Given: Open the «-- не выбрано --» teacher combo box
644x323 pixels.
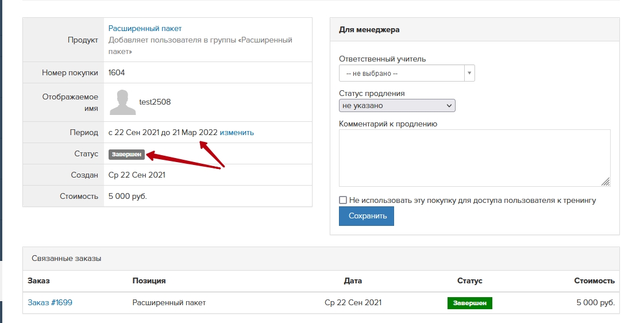Looking at the screenshot, I should 402,74.
